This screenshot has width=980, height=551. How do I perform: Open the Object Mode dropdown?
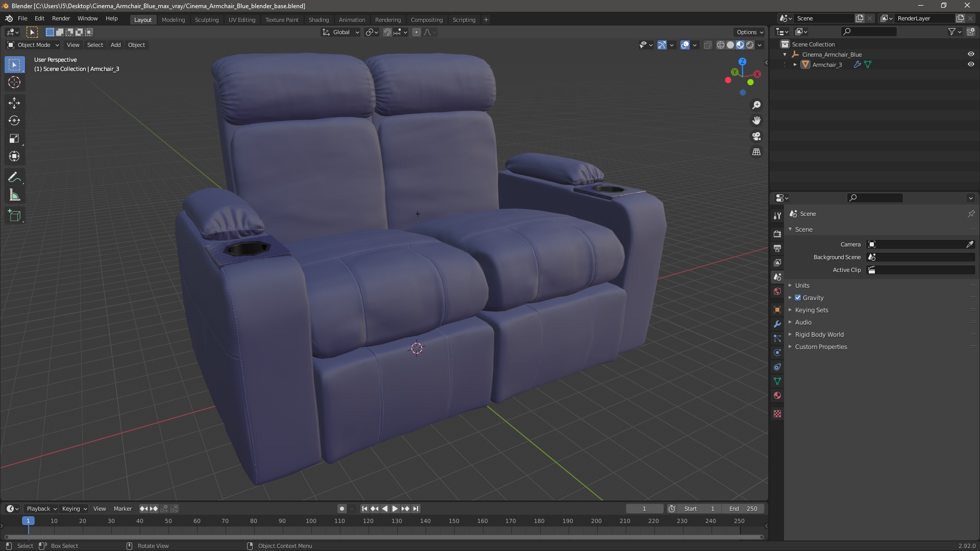tap(33, 45)
